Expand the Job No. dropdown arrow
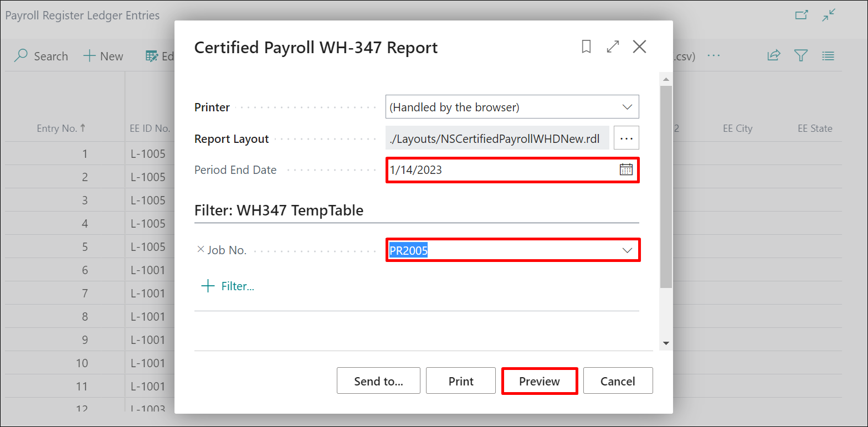This screenshot has height=427, width=868. pos(627,250)
